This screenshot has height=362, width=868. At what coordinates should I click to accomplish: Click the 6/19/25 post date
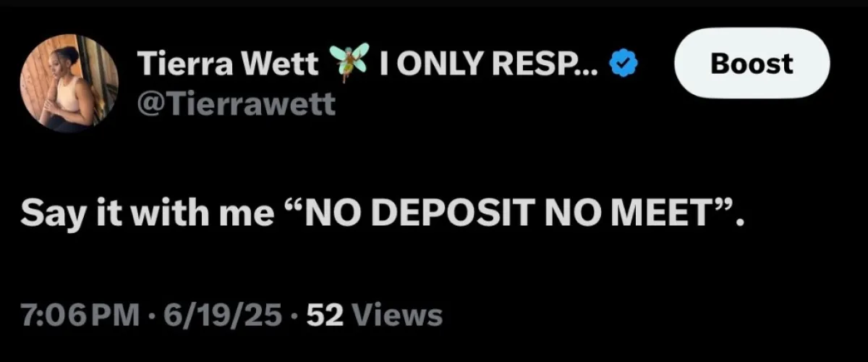coord(219,315)
